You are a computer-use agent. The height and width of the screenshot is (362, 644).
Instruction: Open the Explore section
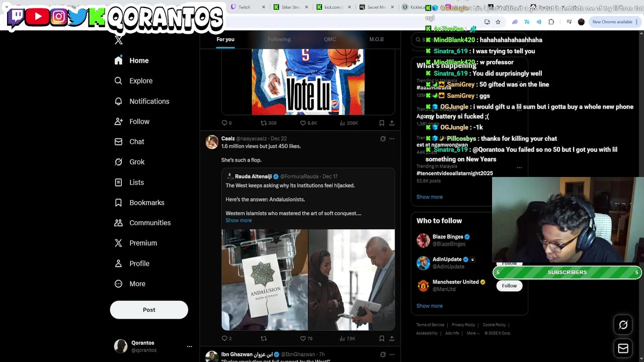click(x=133, y=80)
